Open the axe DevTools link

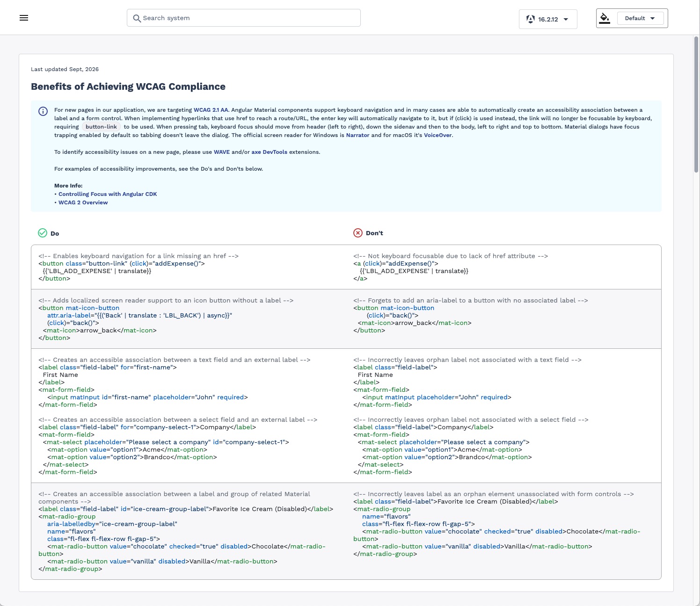(x=270, y=152)
